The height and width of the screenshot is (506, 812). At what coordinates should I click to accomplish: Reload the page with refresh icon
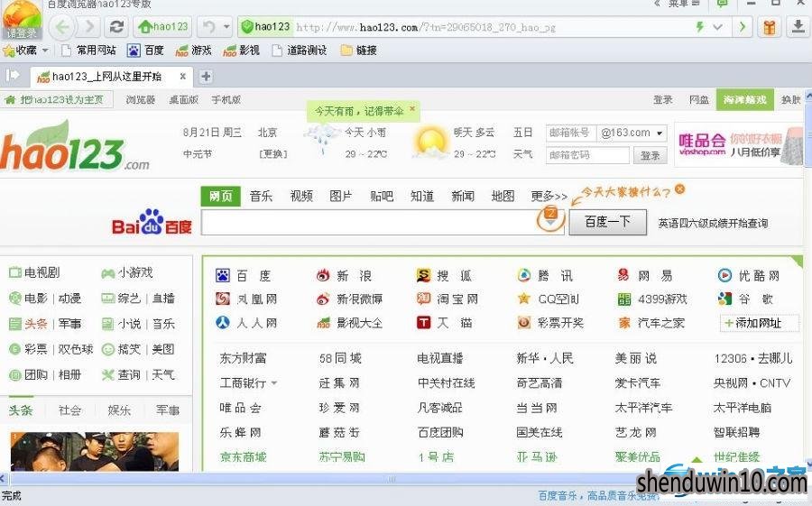click(116, 27)
